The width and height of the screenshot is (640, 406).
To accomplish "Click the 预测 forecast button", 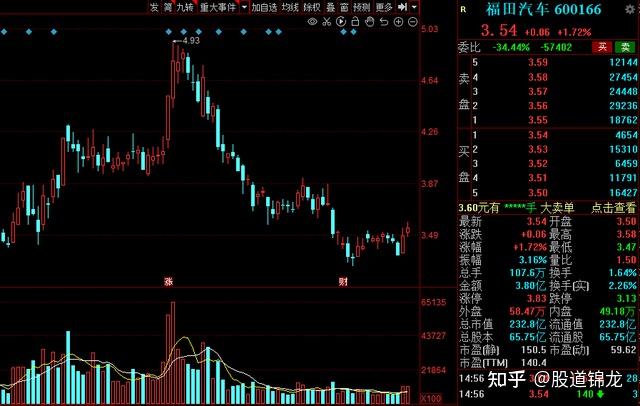I will 362,7.
